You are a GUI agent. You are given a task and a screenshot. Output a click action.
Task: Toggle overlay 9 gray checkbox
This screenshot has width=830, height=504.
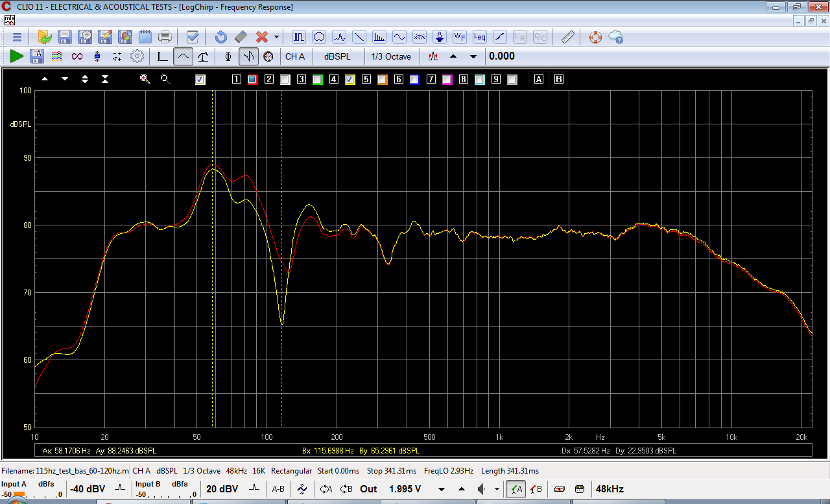512,80
